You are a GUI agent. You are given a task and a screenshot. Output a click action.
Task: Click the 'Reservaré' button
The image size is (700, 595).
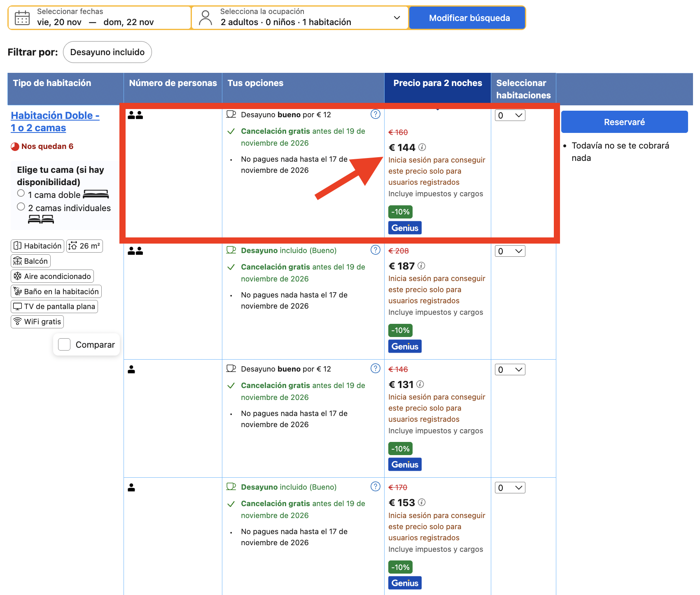624,122
